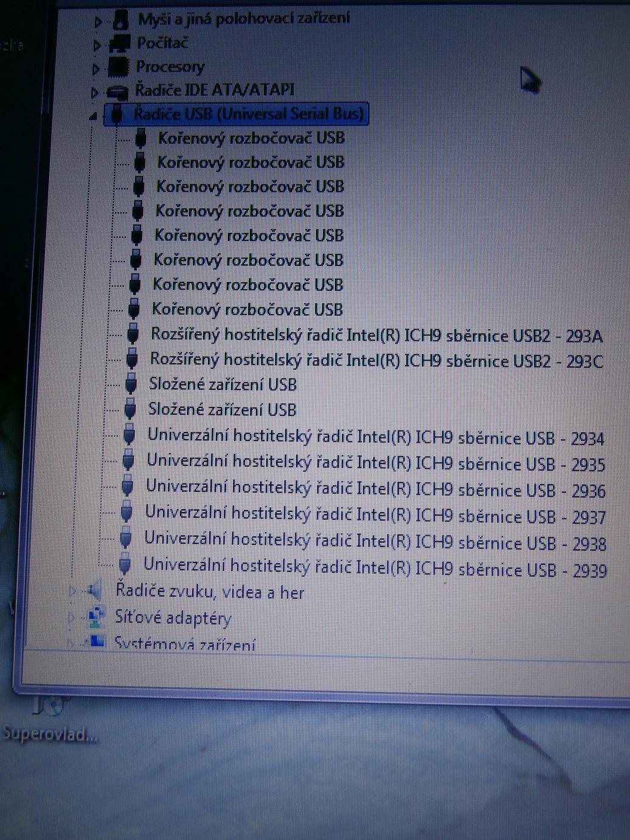Click the processor icon next to Procesory

click(x=118, y=67)
